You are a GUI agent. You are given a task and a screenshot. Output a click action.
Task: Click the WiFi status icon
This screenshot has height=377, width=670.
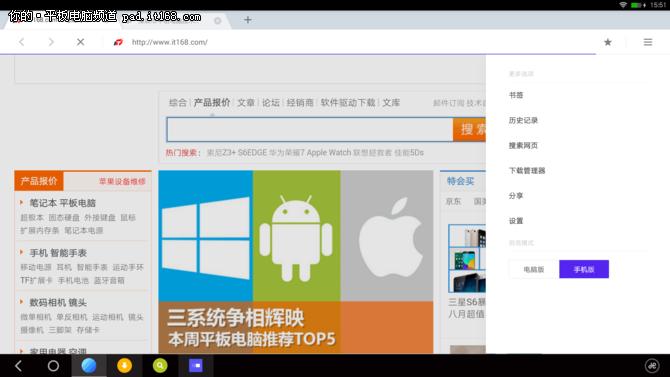click(623, 5)
